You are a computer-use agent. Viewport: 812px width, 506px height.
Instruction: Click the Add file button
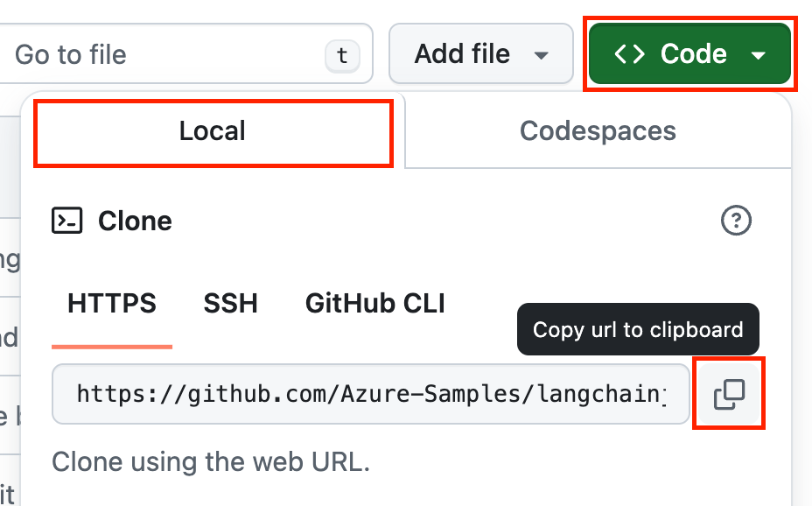[x=462, y=53]
